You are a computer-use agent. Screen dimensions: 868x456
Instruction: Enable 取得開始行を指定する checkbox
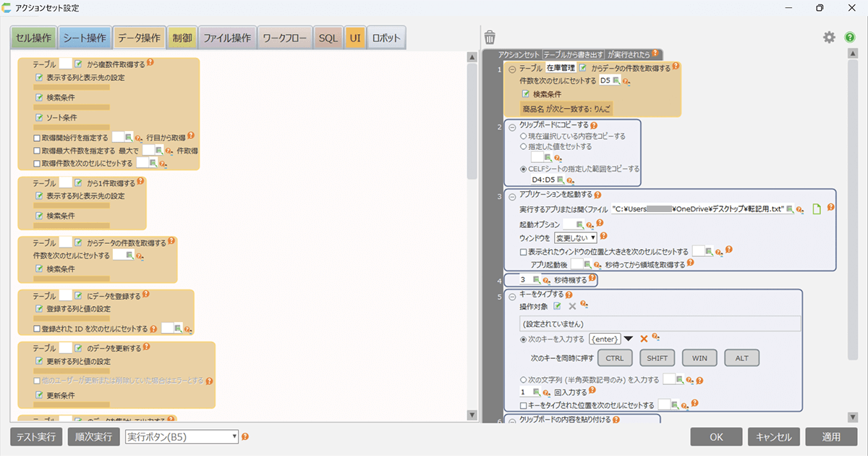(38, 138)
